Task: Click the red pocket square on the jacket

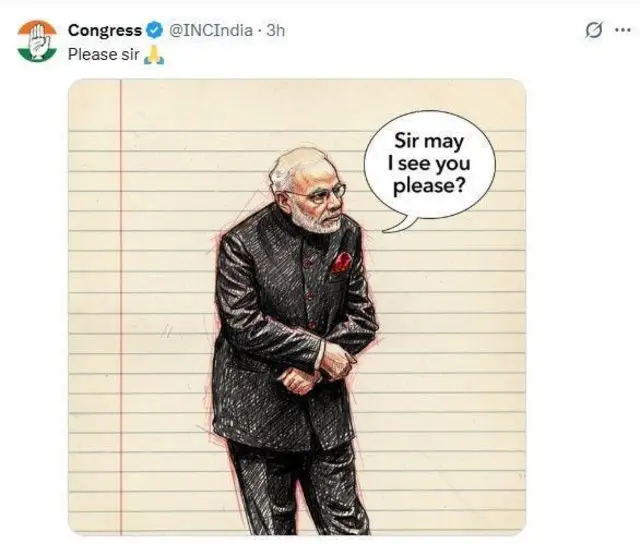Action: tap(341, 263)
